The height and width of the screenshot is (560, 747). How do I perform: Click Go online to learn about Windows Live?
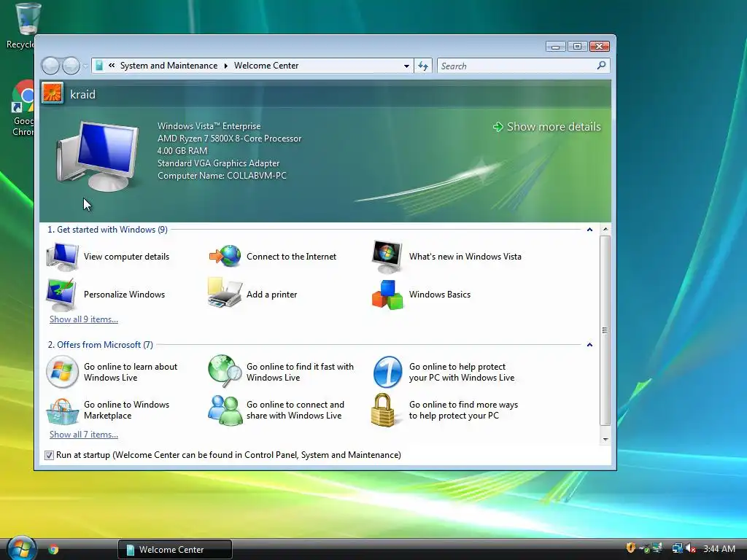tap(131, 372)
